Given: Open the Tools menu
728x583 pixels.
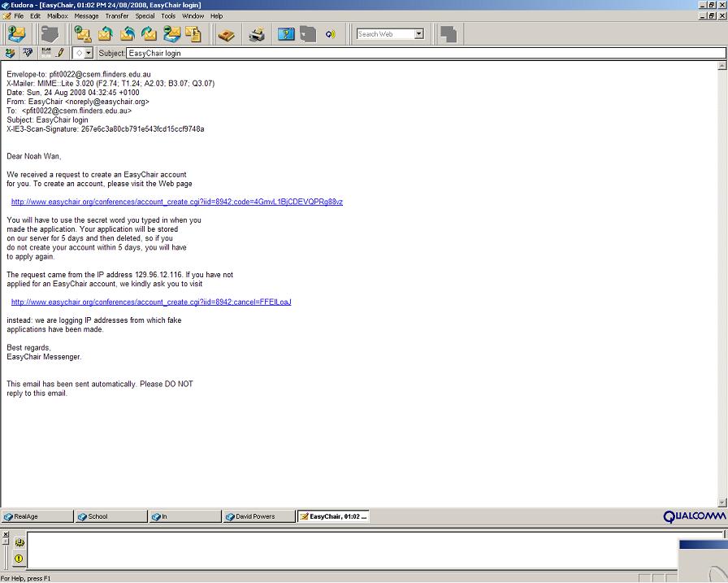Looking at the screenshot, I should pos(168,15).
